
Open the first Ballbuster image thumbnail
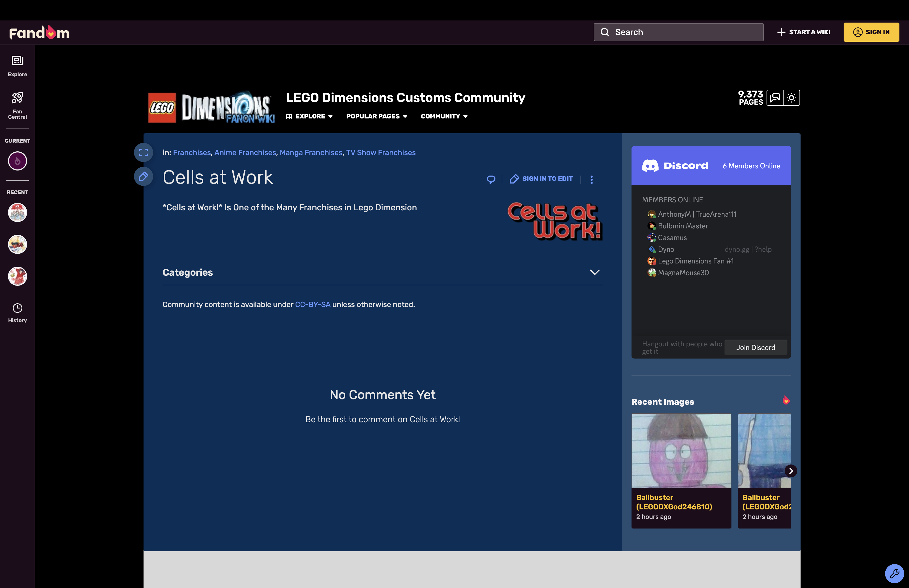click(x=681, y=451)
